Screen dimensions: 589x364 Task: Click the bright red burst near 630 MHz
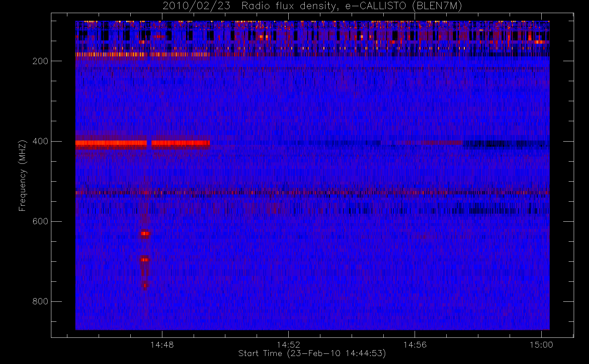(x=145, y=234)
